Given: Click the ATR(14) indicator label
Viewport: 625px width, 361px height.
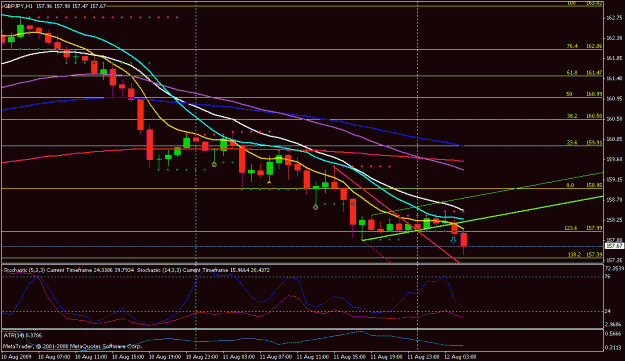Looking at the screenshot, I should [x=22, y=336].
